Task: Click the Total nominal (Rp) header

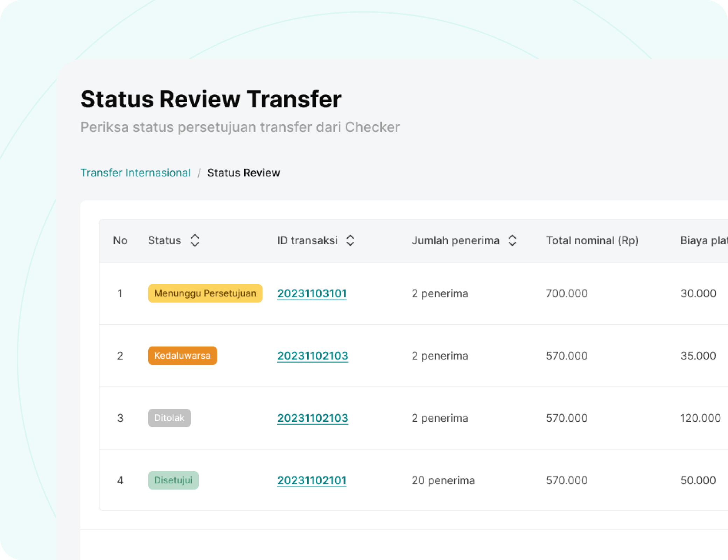Action: pos(592,240)
